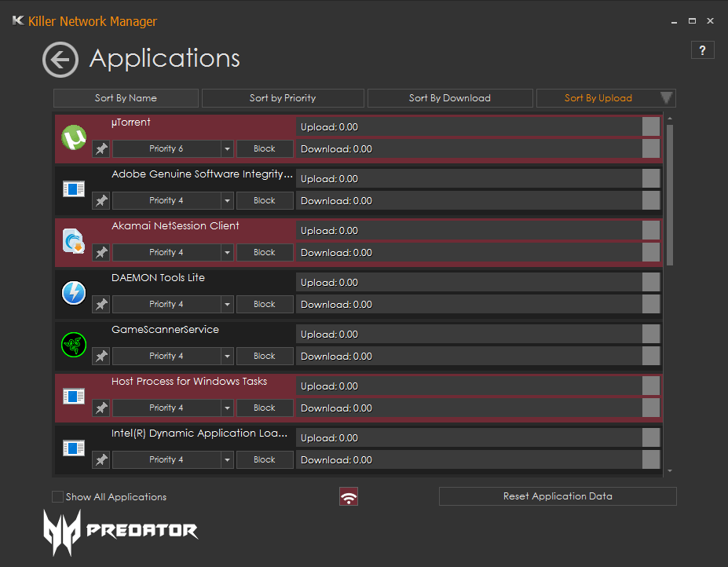Sort the applications by name
Screen dimensions: 728x567
point(126,98)
